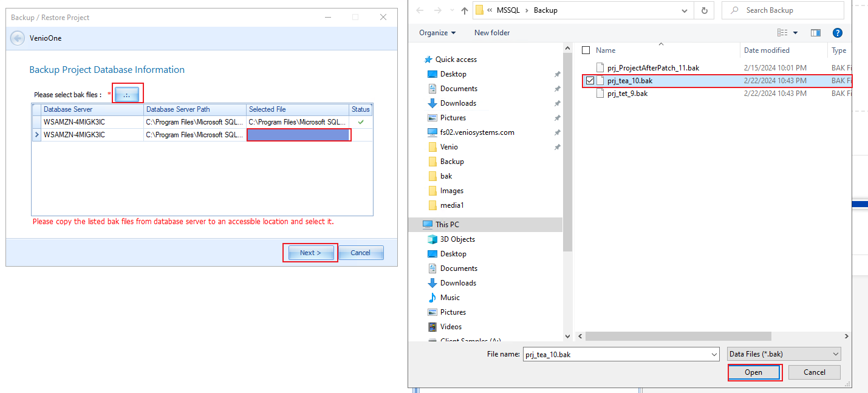Expand the address bar path dropdown
868x393 pixels.
685,10
